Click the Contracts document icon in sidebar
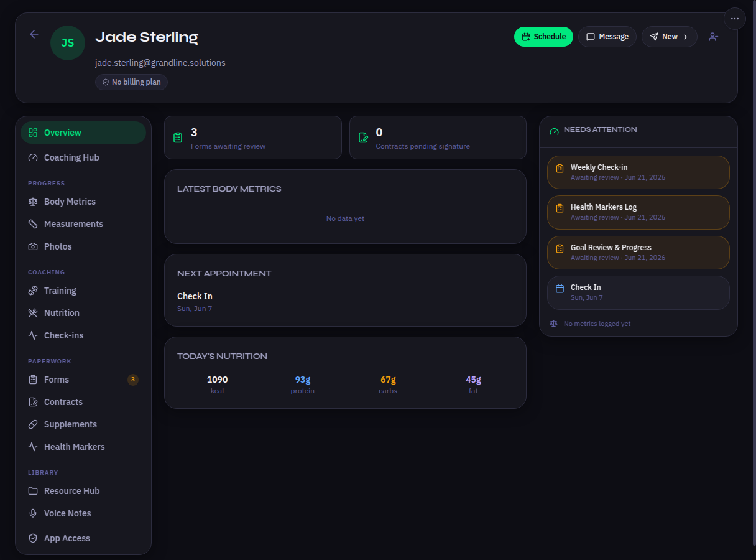This screenshot has width=756, height=560. [x=33, y=402]
